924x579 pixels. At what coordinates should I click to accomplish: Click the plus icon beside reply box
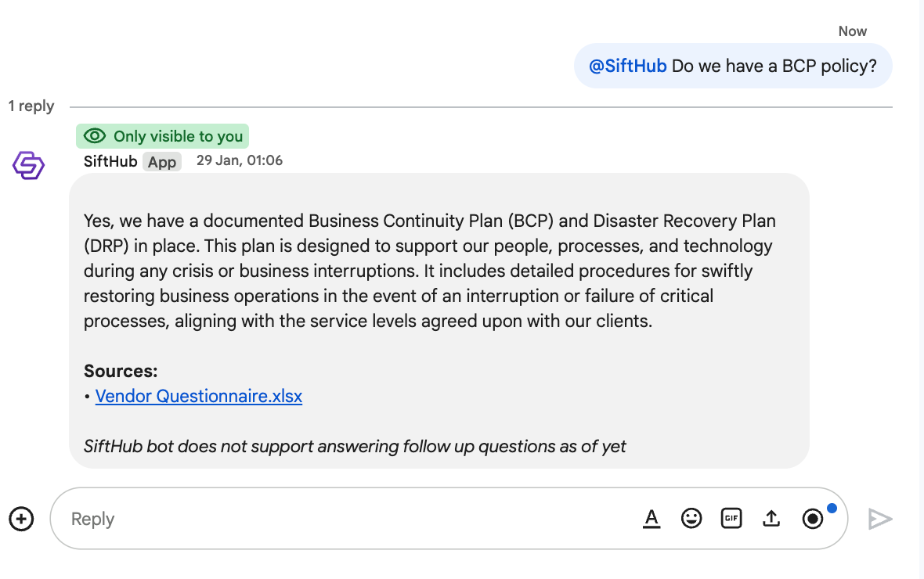click(x=21, y=519)
